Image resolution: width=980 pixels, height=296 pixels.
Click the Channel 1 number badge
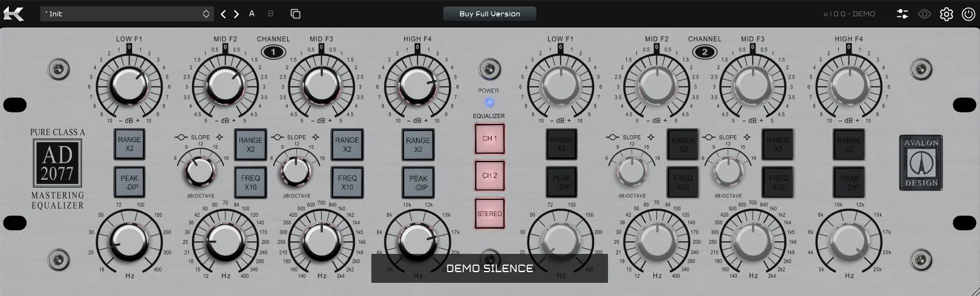point(274,52)
